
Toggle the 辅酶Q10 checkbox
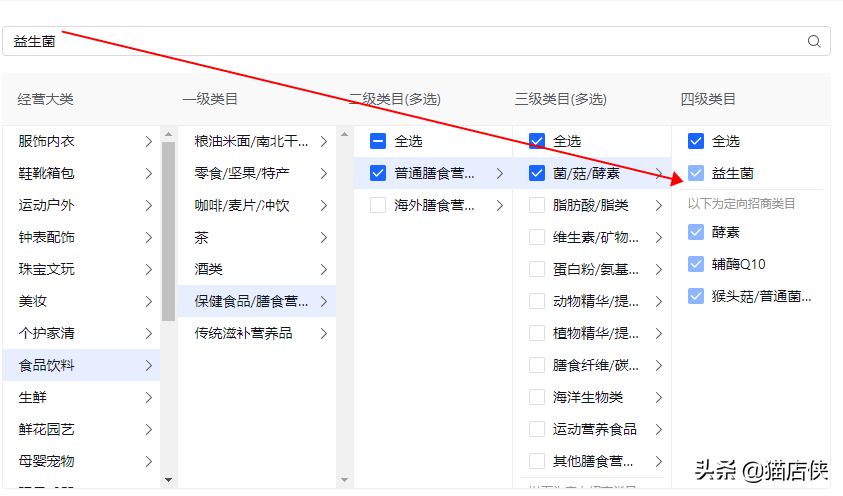pyautogui.click(x=696, y=264)
